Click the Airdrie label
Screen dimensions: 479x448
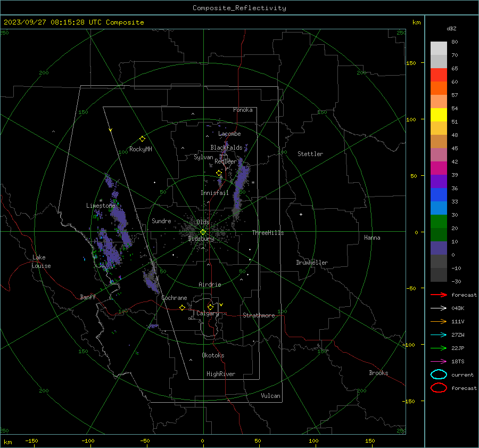point(210,284)
